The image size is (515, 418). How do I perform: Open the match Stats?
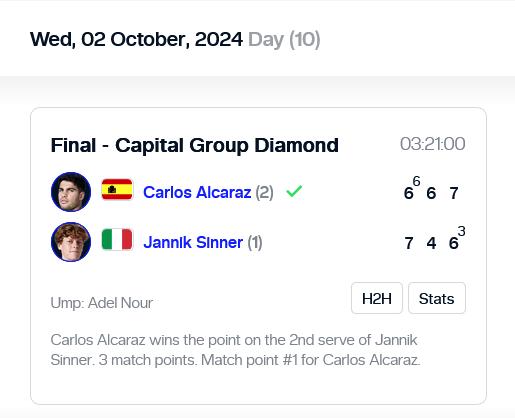tap(437, 298)
